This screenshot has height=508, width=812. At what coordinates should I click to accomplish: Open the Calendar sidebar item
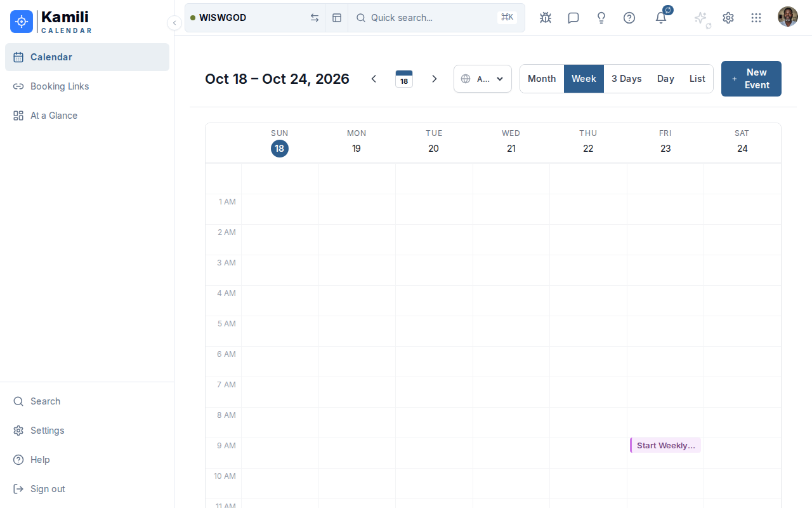pos(87,57)
